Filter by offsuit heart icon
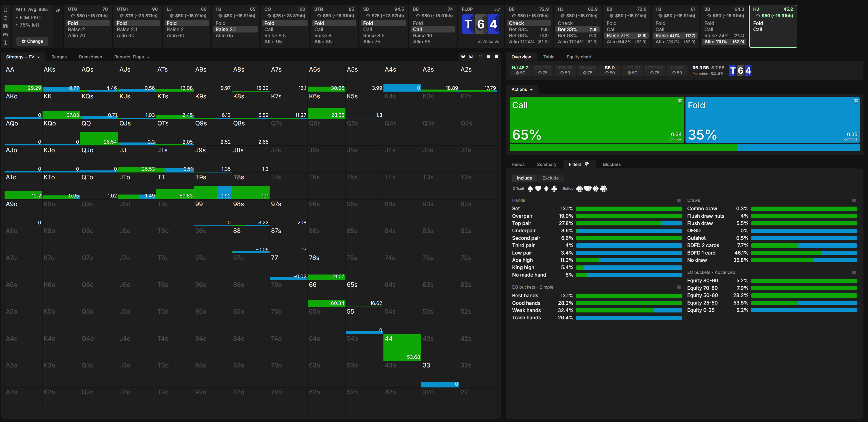868x422 pixels. pos(538,189)
